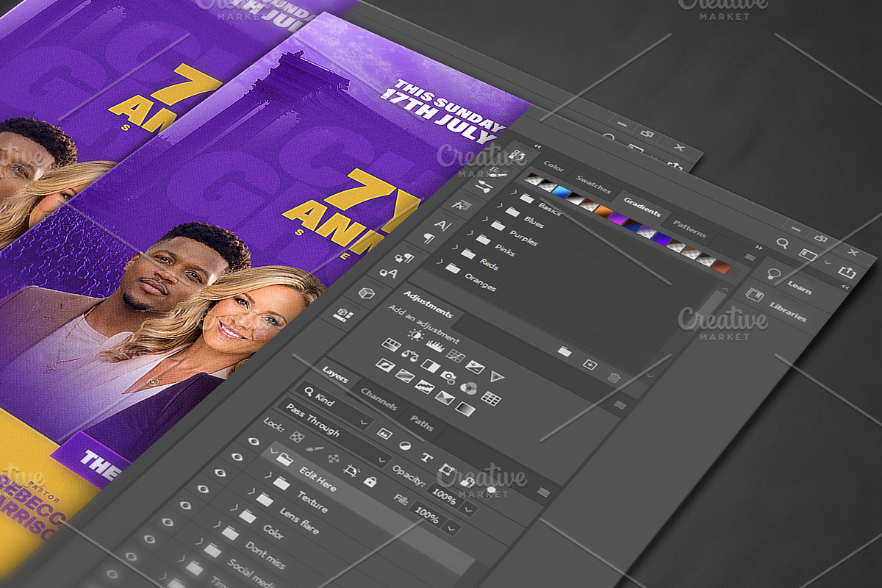Switch to the Patterns tab
The image size is (882, 588).
coord(689,230)
